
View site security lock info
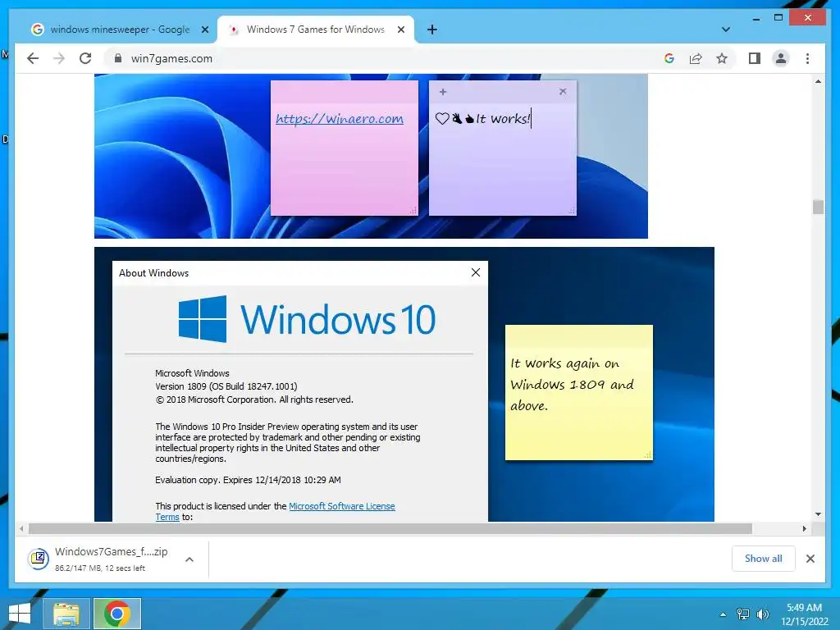[x=118, y=58]
